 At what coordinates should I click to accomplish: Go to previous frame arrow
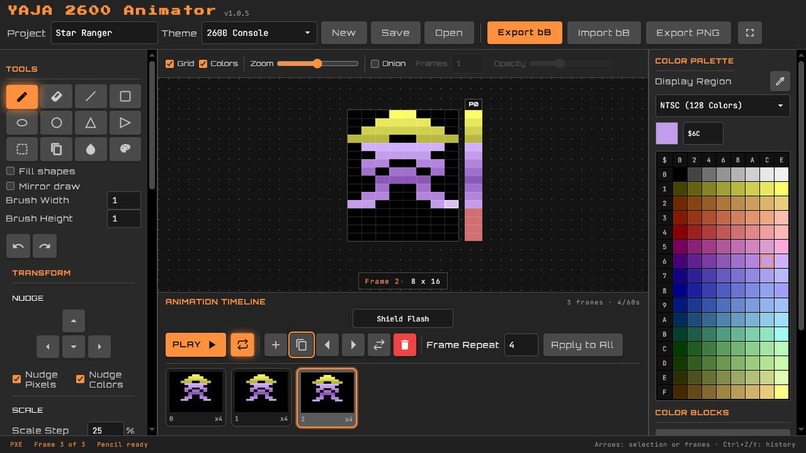point(327,345)
